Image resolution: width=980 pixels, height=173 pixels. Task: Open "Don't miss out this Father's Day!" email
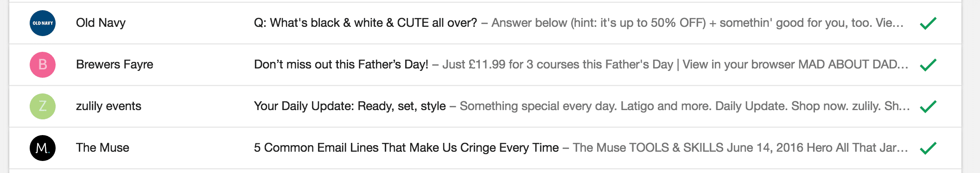(x=341, y=65)
